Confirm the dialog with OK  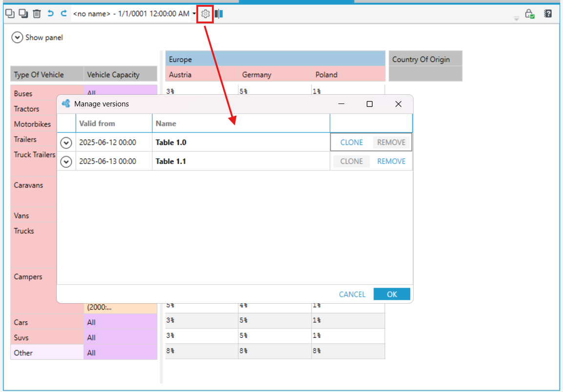click(392, 294)
